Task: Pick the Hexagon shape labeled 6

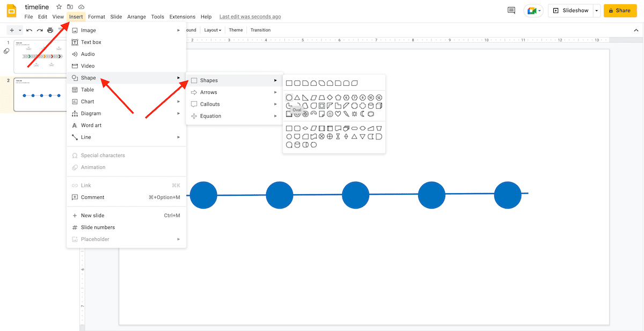Action: pos(346,98)
